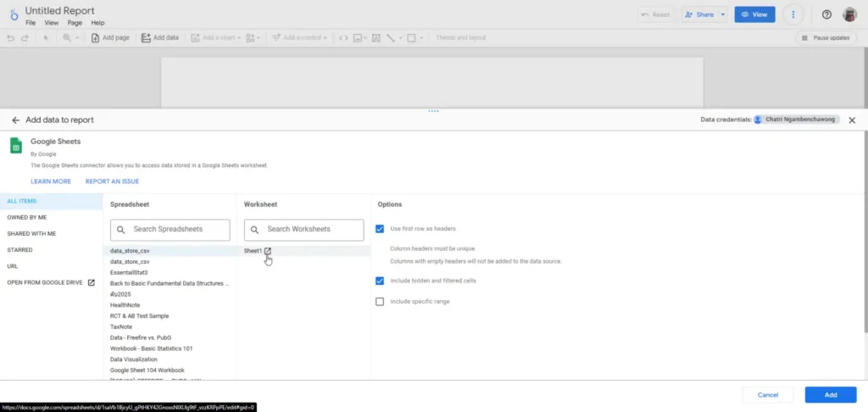868x412 pixels.
Task: Click the Untitled Report title
Action: 60,10
